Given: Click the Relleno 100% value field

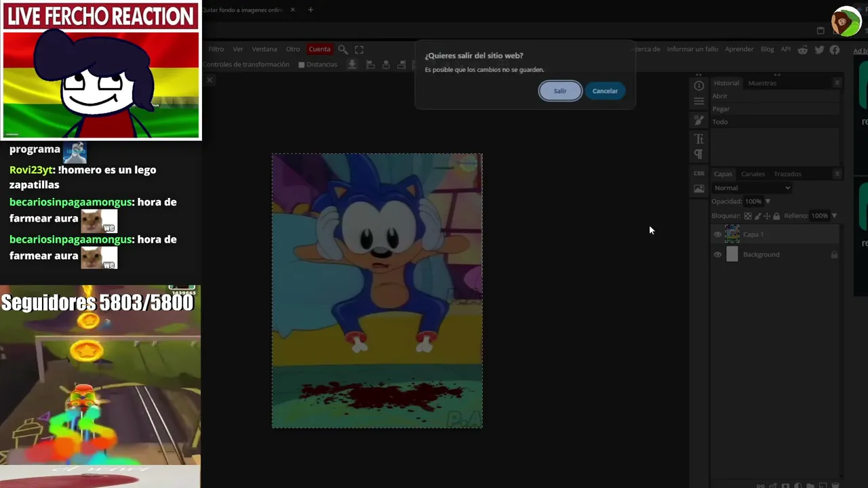Looking at the screenshot, I should [819, 216].
